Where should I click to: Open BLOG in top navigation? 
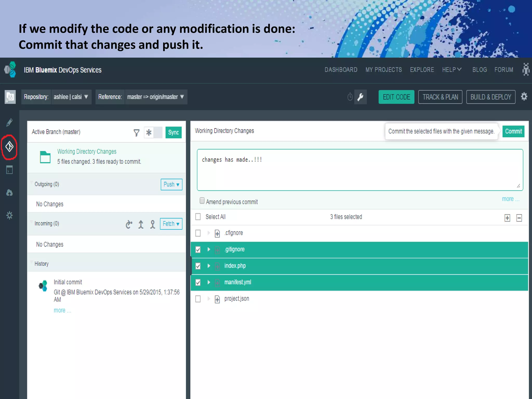[x=480, y=70]
